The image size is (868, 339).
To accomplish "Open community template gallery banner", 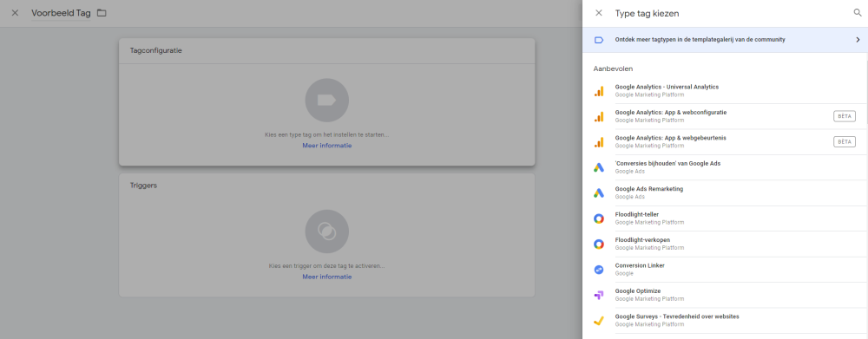I will click(725, 40).
